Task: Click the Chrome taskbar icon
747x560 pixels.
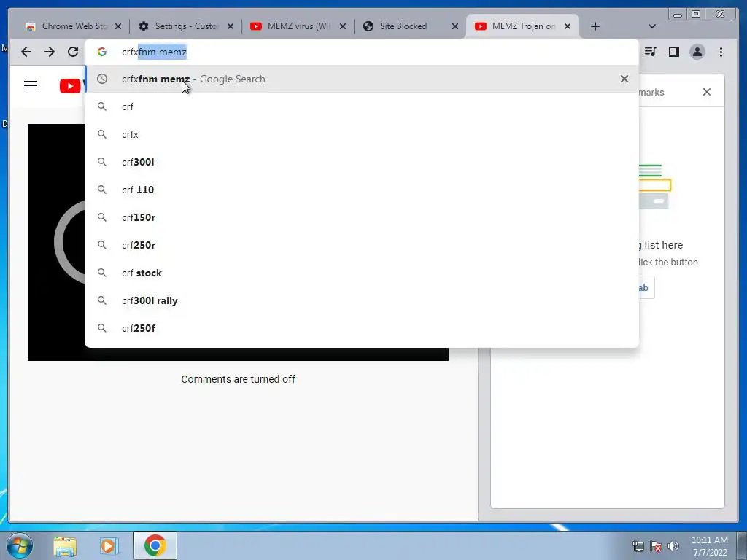Action: (155, 545)
